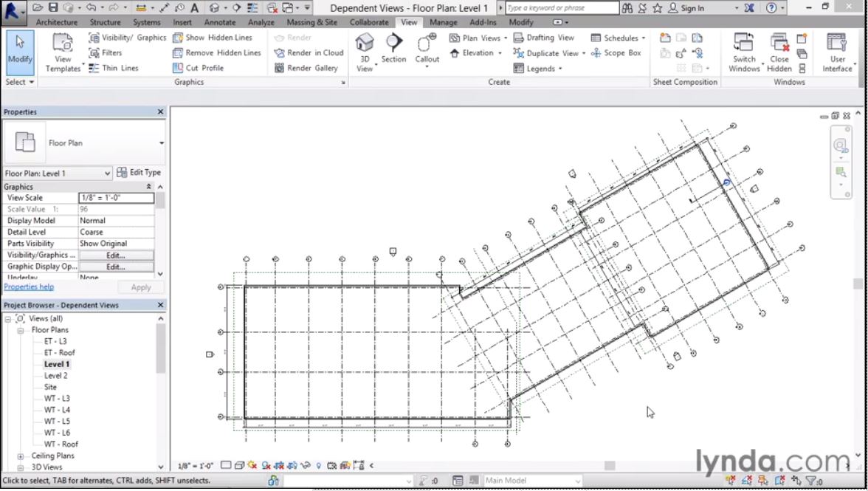Click the Open file icon in quick access toolbar

pos(38,7)
